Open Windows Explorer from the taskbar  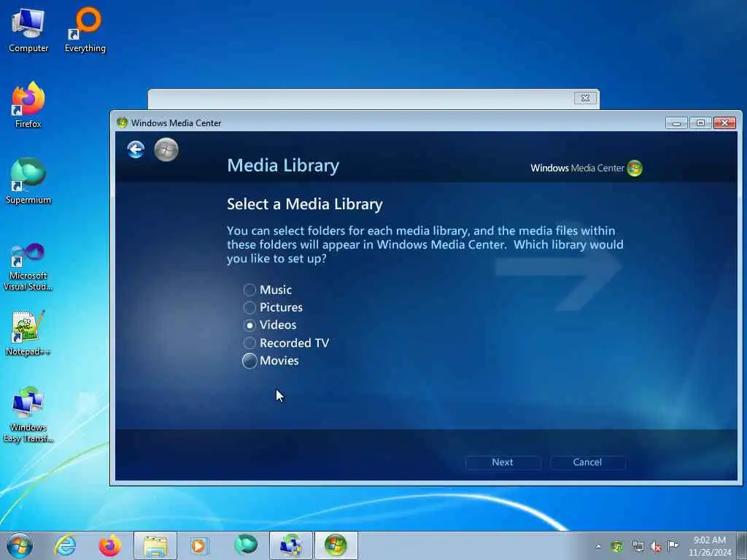coord(155,545)
